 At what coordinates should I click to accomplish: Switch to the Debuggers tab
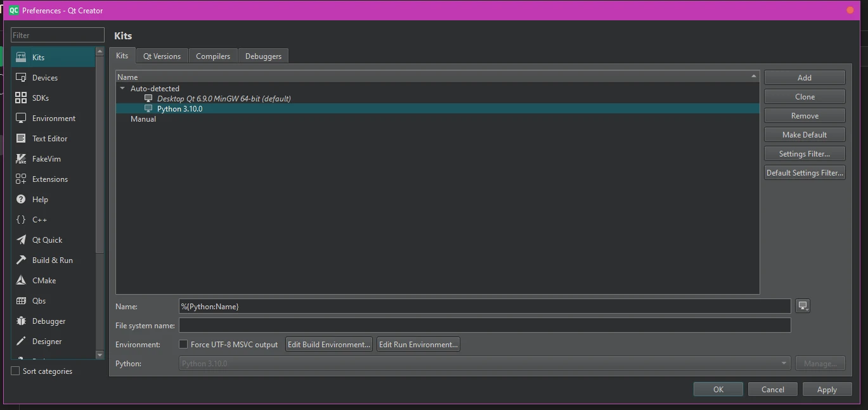263,56
